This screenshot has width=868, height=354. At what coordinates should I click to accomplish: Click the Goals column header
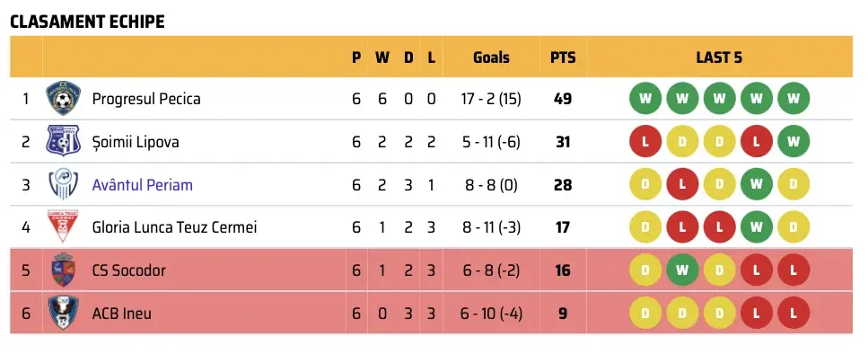[x=491, y=58]
